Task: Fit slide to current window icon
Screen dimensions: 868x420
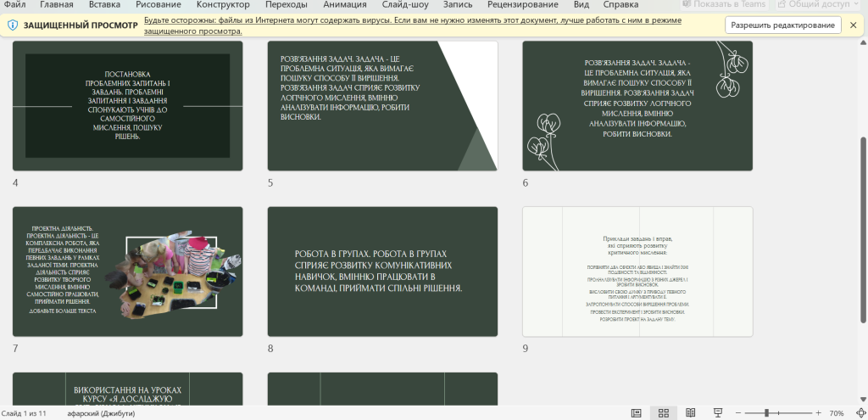Action: point(860,413)
